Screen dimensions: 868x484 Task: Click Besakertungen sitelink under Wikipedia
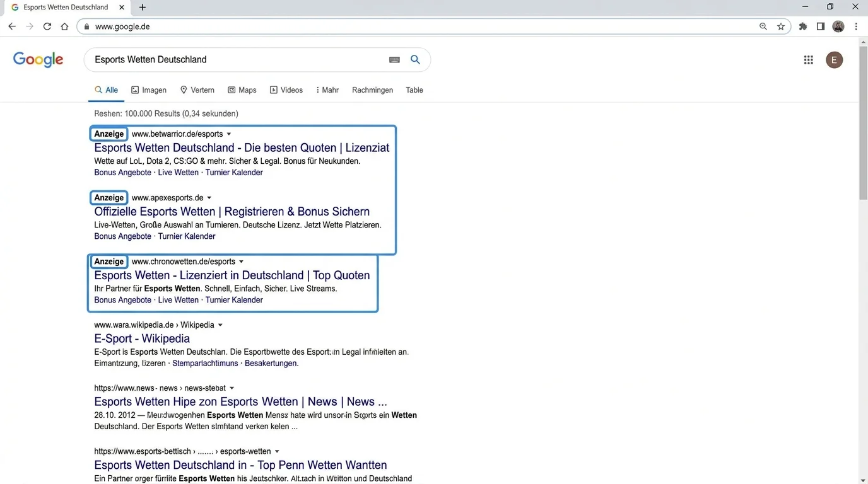pos(271,364)
